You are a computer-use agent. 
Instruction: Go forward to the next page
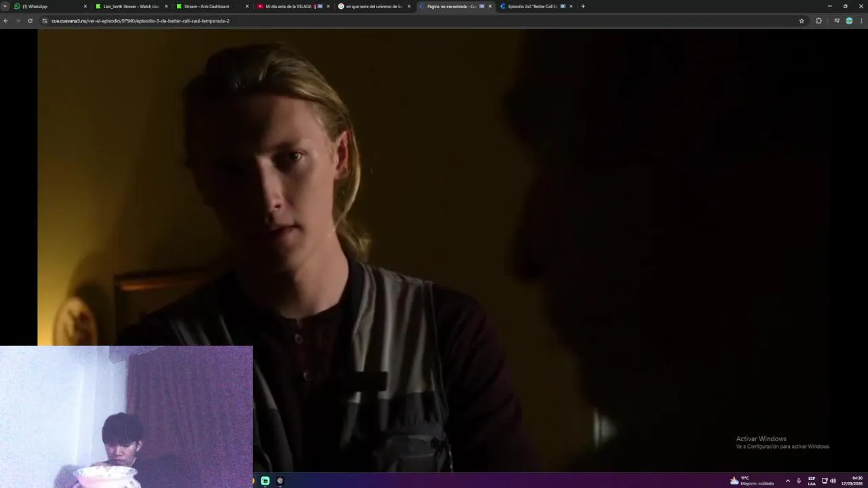click(x=18, y=21)
